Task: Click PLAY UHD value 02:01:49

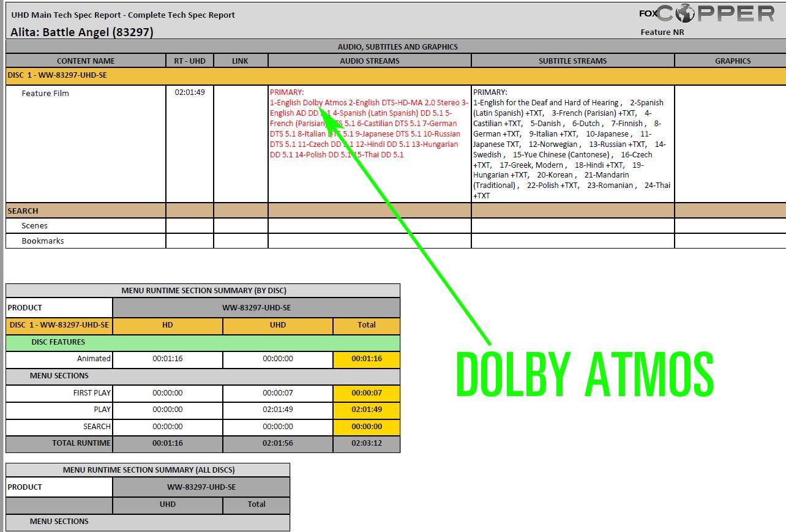Action: (278, 410)
